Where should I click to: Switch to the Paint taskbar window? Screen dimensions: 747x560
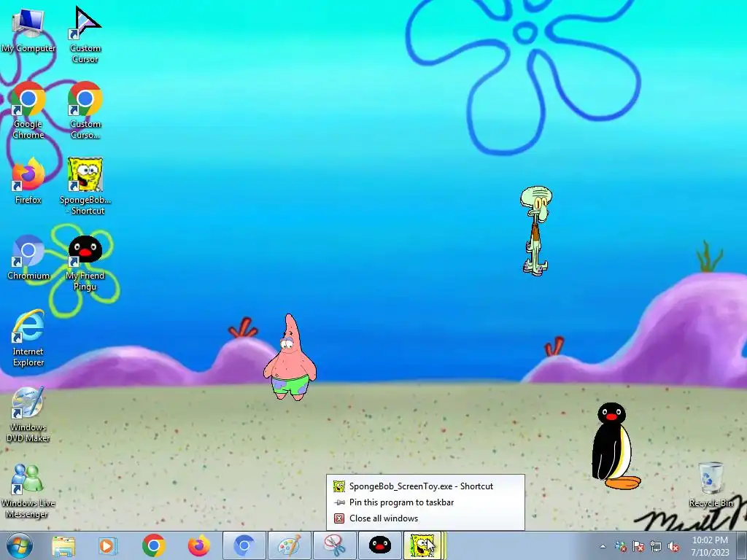290,545
